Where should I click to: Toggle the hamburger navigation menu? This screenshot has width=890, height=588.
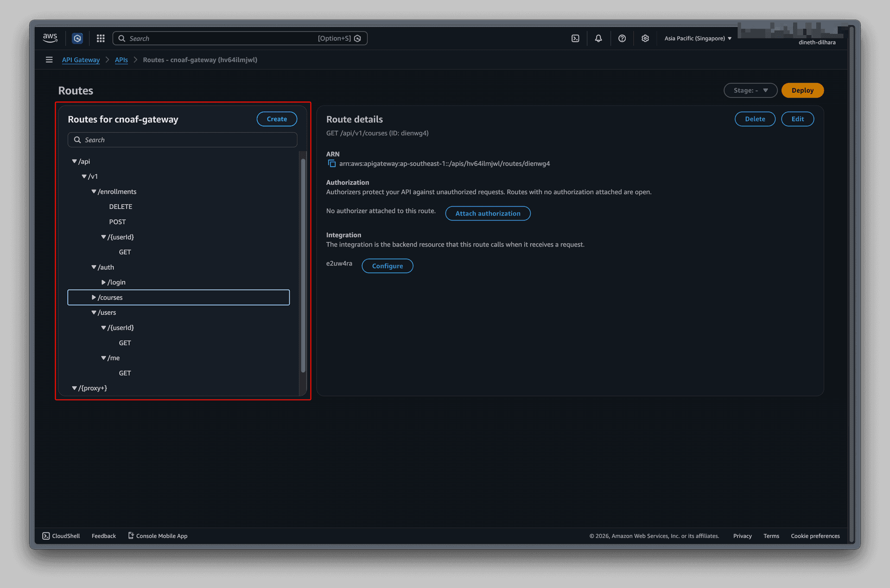click(49, 60)
